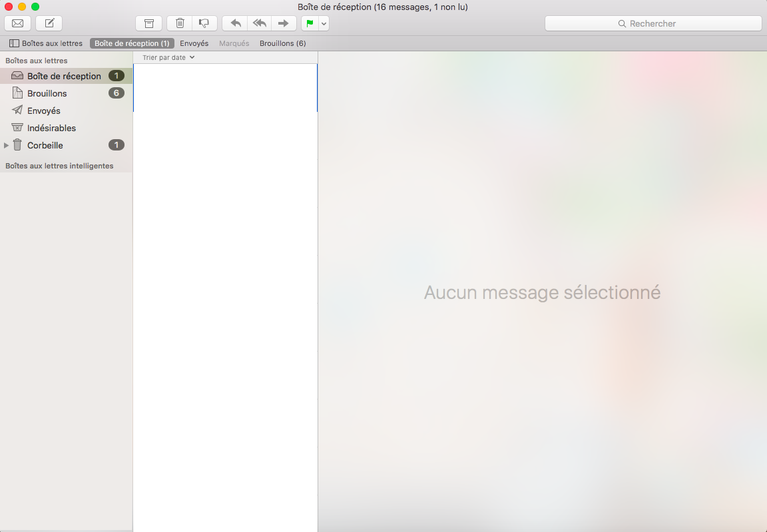
Task: Click the Archive toolbar icon
Action: point(149,23)
